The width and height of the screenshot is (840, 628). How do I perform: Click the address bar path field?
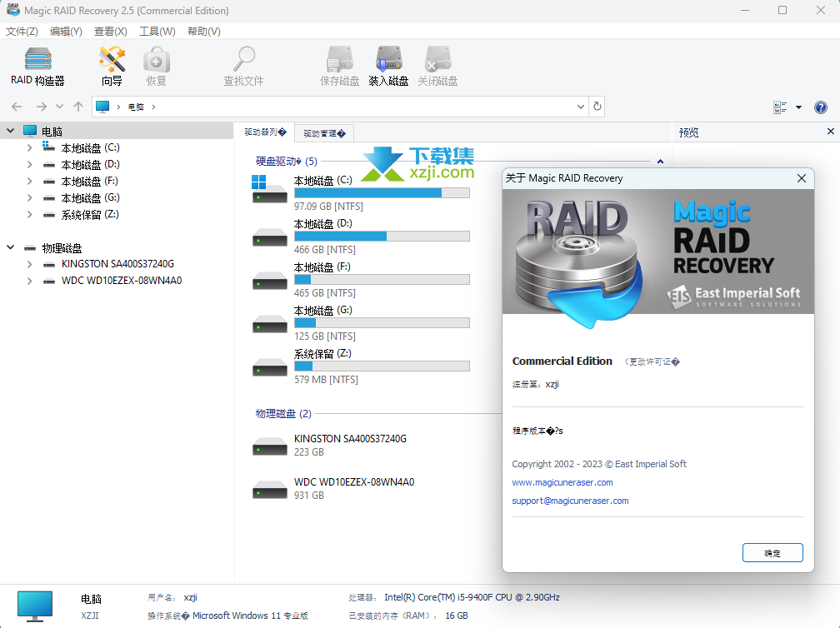340,107
